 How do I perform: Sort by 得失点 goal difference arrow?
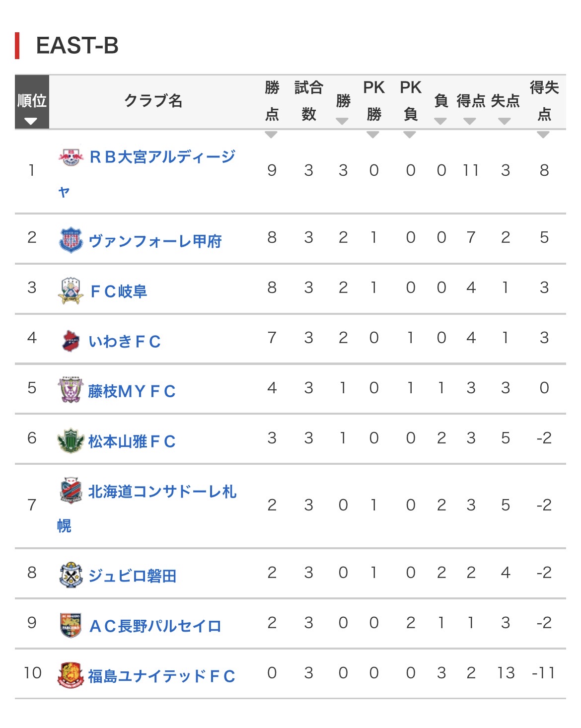coord(543,135)
